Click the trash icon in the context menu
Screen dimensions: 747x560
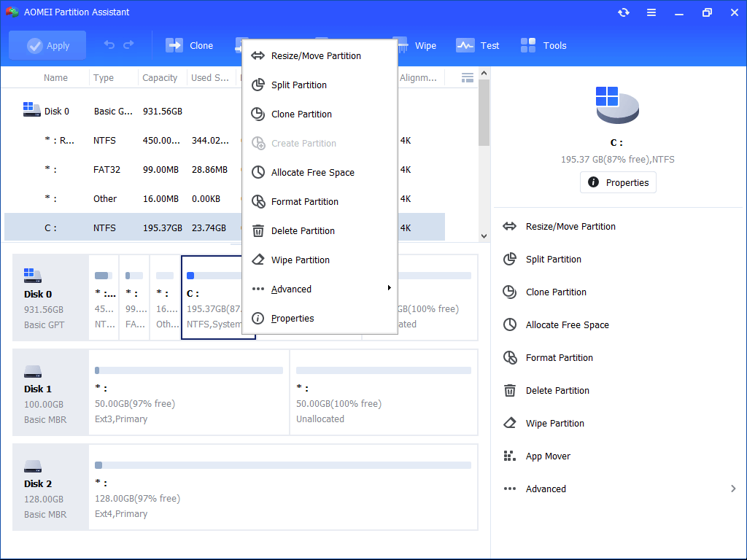(258, 230)
